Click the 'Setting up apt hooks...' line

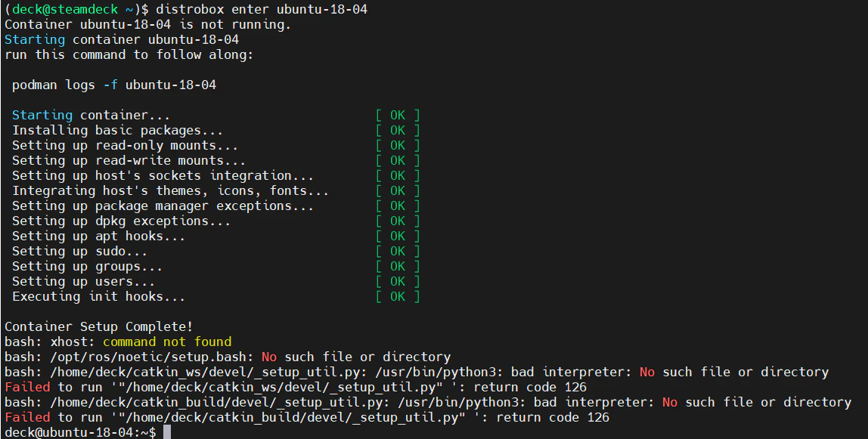pos(98,236)
